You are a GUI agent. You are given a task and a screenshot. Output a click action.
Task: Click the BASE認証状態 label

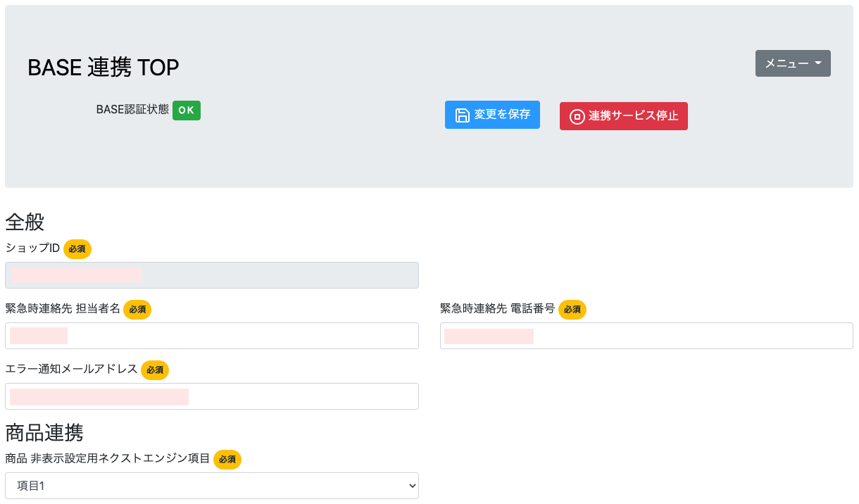click(x=132, y=110)
